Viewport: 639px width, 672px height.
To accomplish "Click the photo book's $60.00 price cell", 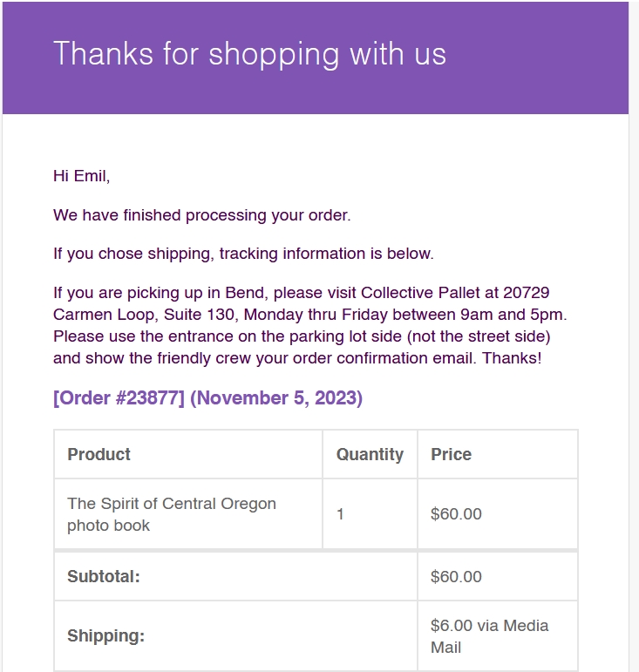I will 456,514.
